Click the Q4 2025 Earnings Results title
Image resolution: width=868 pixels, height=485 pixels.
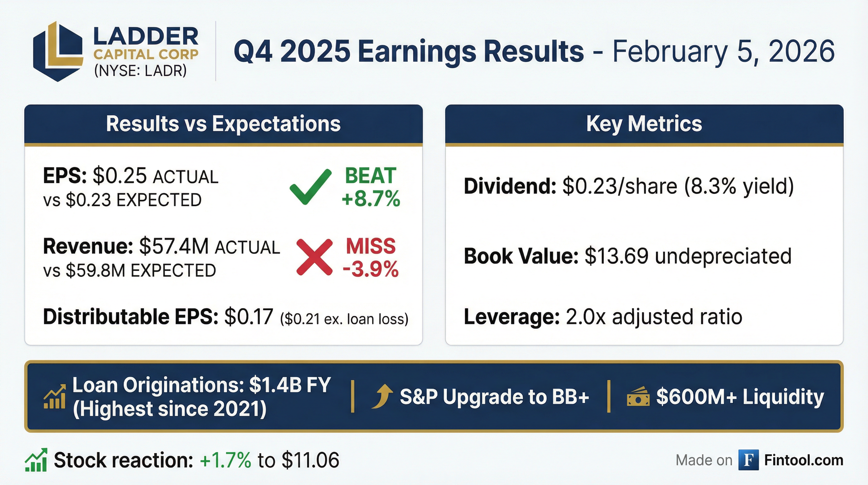408,51
